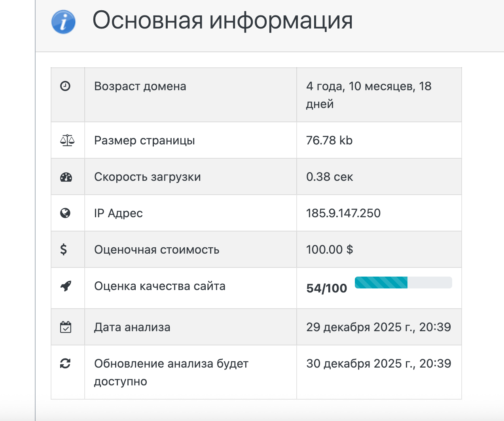Click the globe icon next to IP address
Viewport: 504px width, 421px height.
tap(65, 213)
